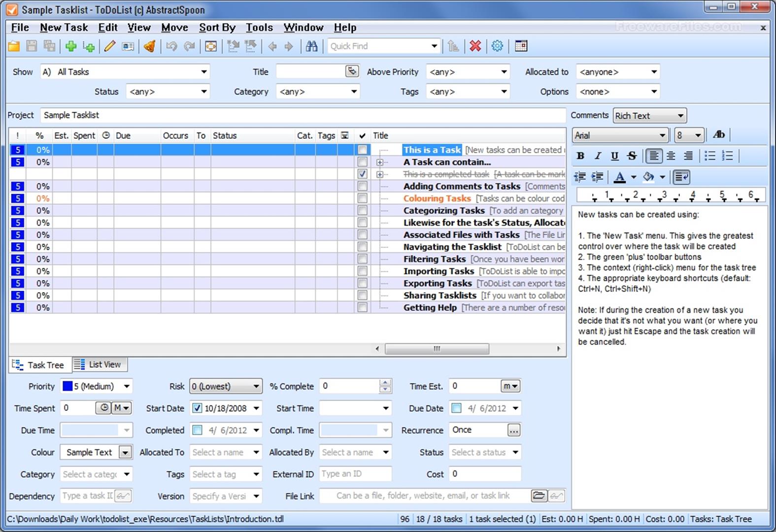Expand the 'A Task can contain...' tree node
The height and width of the screenshot is (532, 776).
click(379, 162)
